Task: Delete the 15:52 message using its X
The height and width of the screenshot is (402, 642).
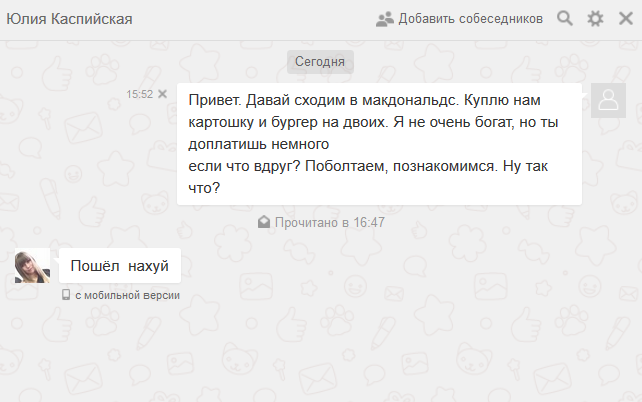Action: click(163, 94)
